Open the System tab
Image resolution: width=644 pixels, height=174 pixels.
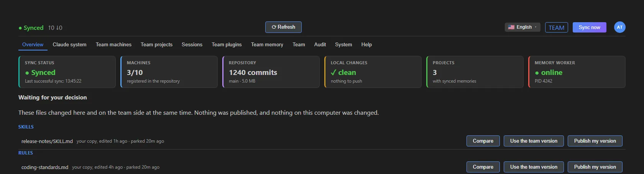(x=343, y=45)
